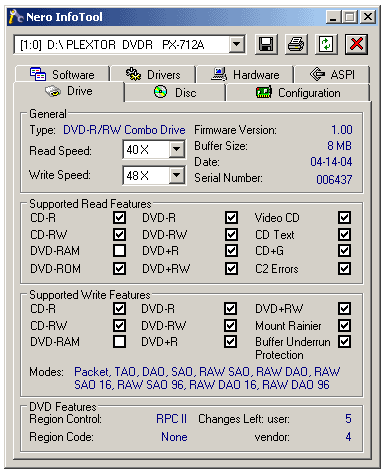Select the Hardware tab icon

click(219, 74)
